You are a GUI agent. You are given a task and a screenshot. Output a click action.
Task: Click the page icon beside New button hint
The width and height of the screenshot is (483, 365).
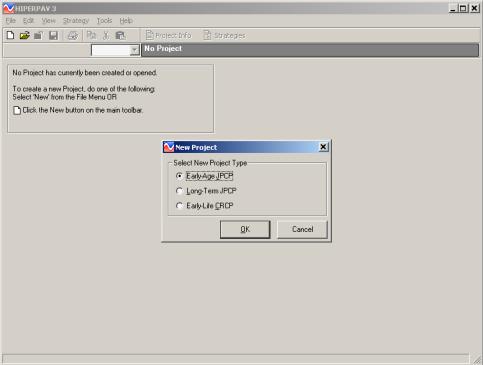click(x=17, y=110)
